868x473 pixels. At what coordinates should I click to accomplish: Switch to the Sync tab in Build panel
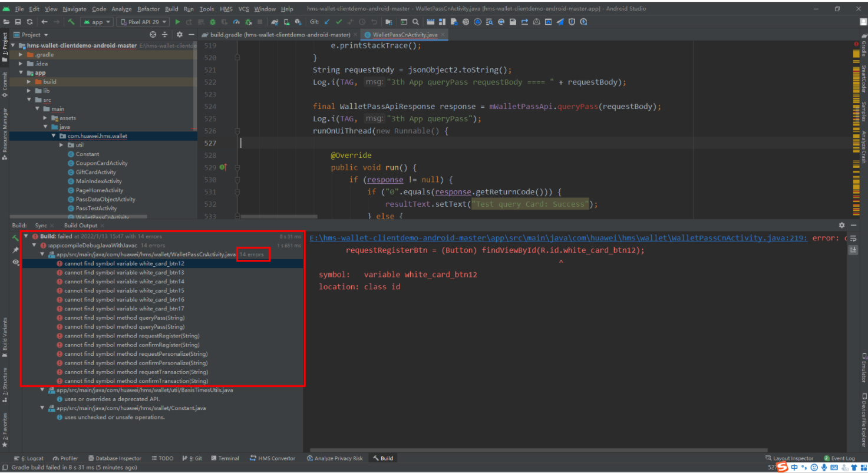coord(41,226)
